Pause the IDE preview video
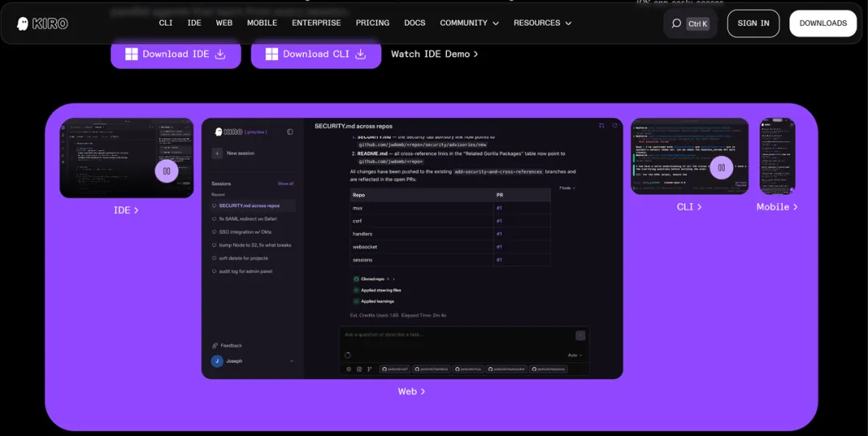Screen dimensions: 868x436 [166, 171]
